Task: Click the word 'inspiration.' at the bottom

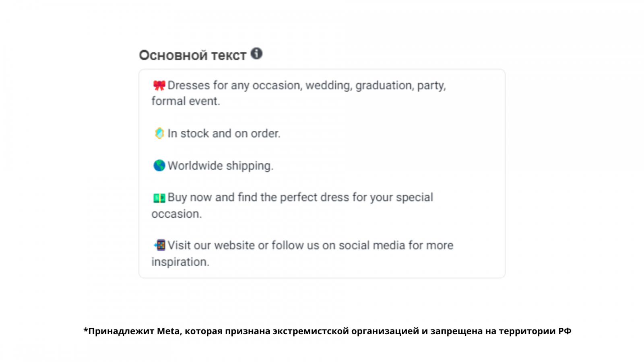Action: [x=180, y=261]
